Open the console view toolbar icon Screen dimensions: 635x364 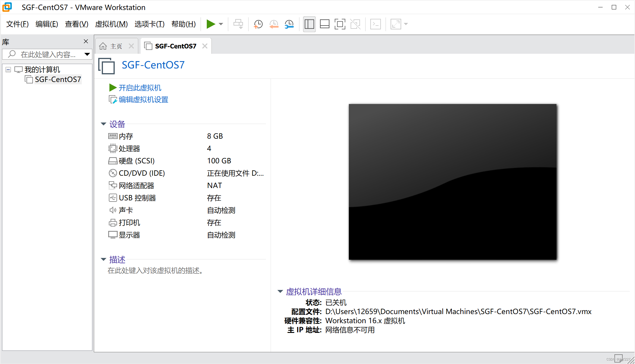coord(376,24)
